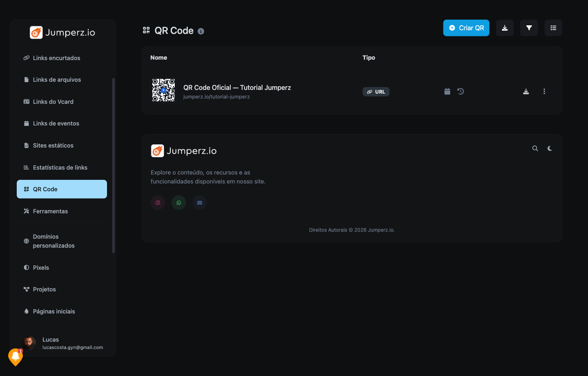The image size is (588, 376).
Task: Open Lucas's user profile menu
Action: (x=63, y=343)
